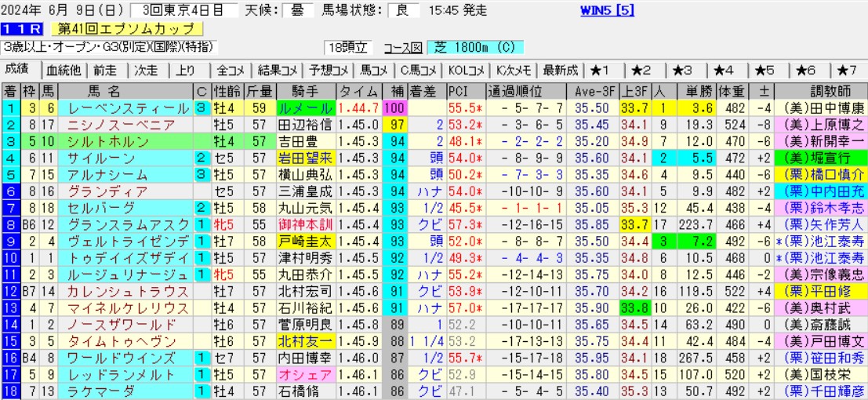Open the 前走 tab
This screenshot has height=400, width=868.
(x=106, y=70)
